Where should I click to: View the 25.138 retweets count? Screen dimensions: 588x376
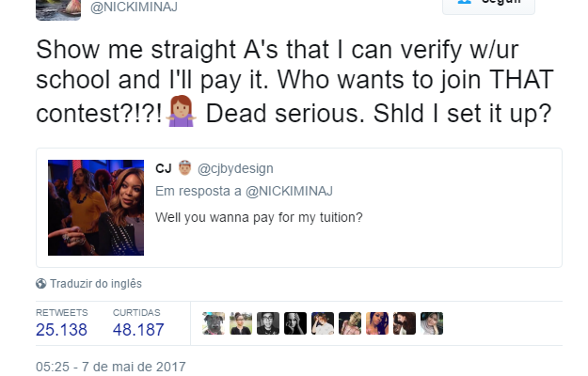pos(61,330)
